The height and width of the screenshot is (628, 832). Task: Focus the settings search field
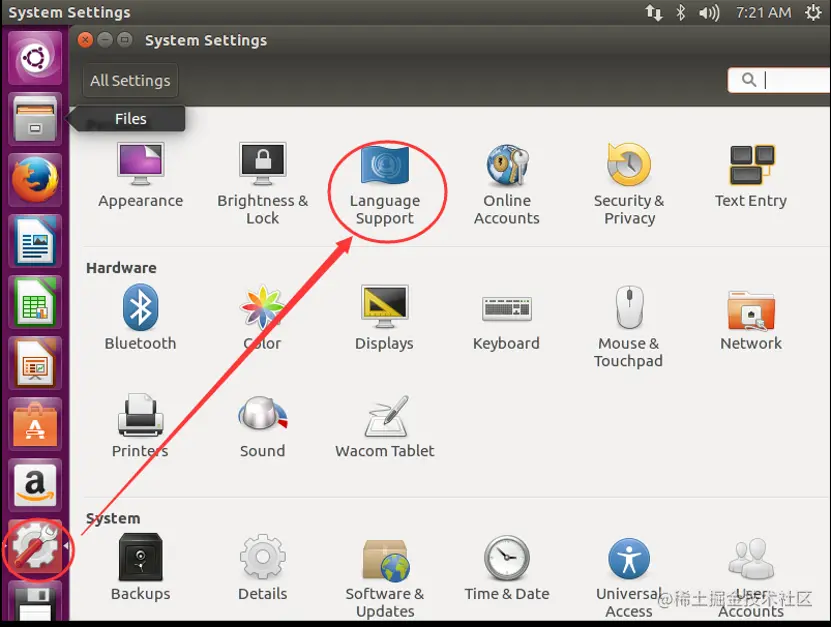(779, 80)
